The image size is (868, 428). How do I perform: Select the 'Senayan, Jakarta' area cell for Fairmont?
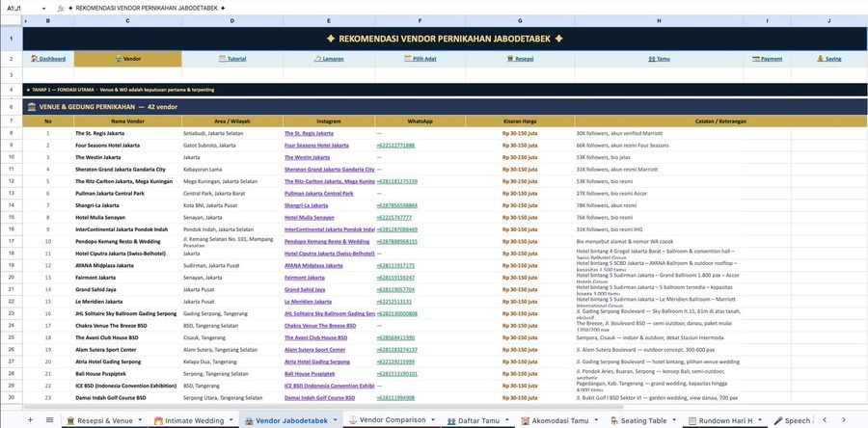point(232,278)
